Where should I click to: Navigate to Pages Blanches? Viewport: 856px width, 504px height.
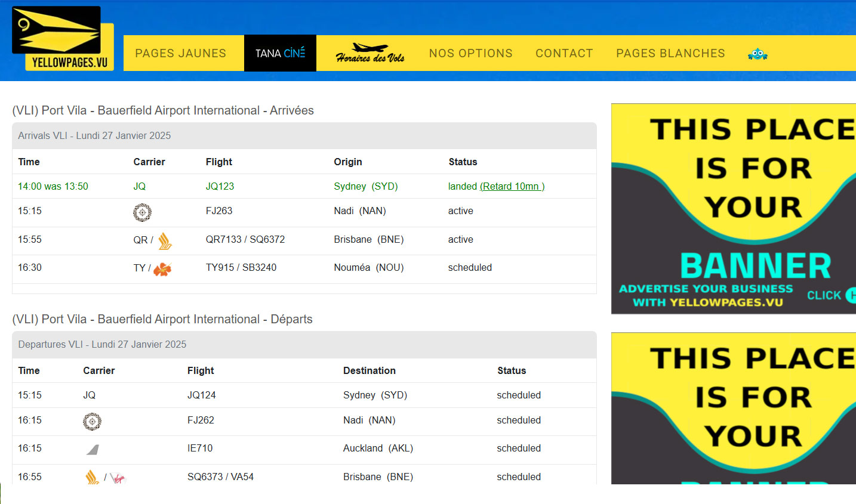tap(670, 53)
